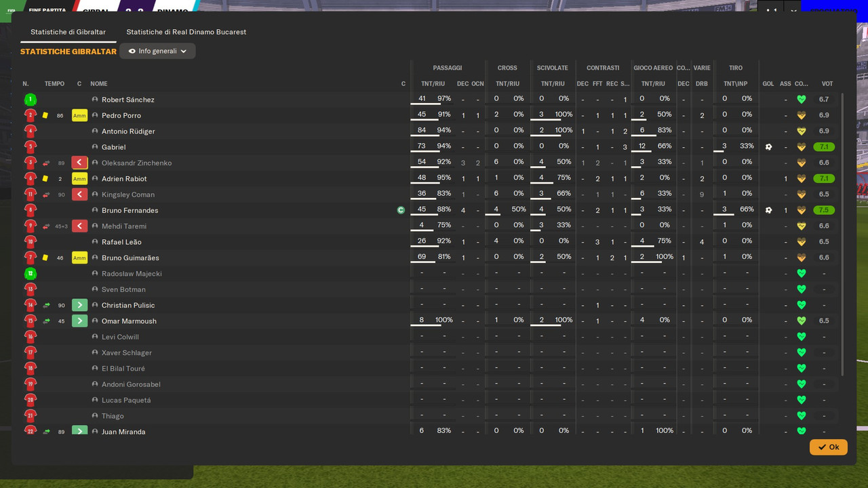Click Thiago condition heart icon
This screenshot has height=488, width=868.
[x=802, y=416]
